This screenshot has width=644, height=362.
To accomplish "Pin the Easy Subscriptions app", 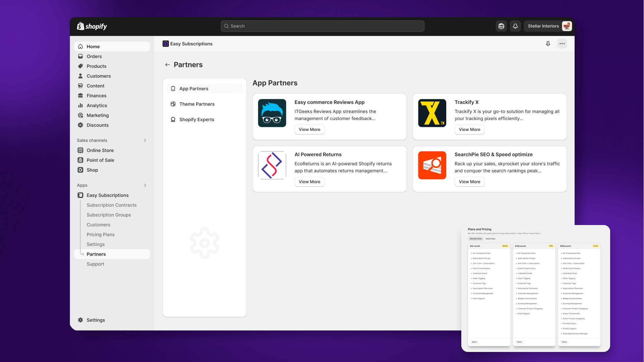I will [x=548, y=44].
